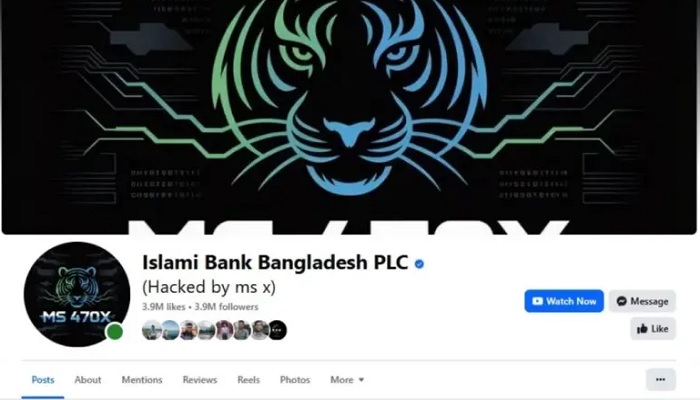Open the tiger cover photo
This screenshot has height=400, width=700.
349,117
